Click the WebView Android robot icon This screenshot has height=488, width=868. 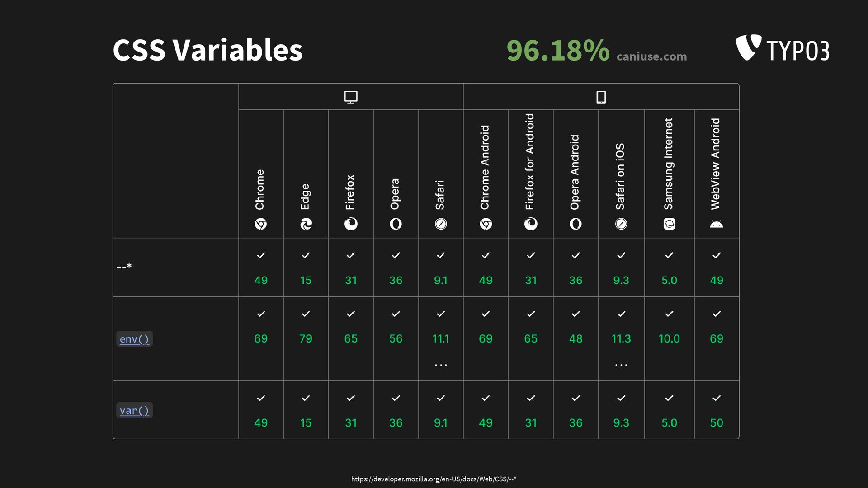tap(717, 224)
